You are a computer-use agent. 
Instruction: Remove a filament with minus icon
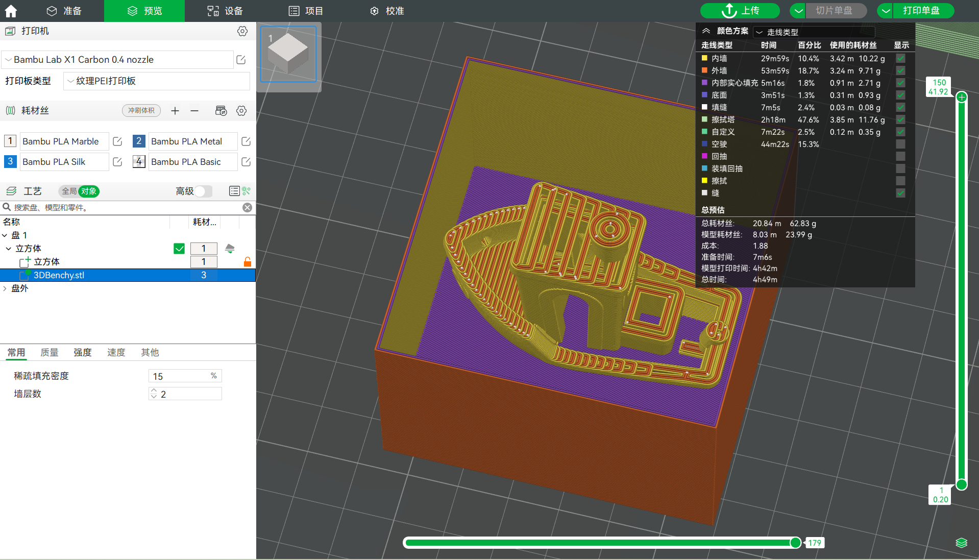(x=194, y=111)
